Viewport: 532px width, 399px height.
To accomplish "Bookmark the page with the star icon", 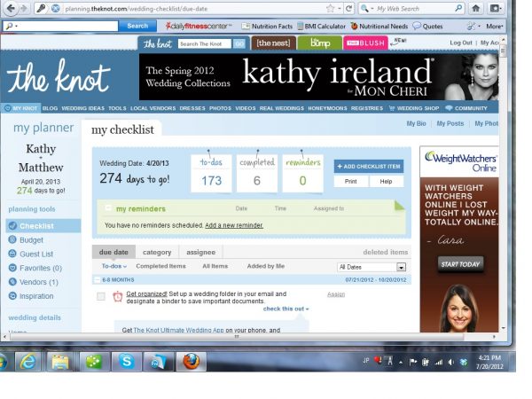I will coord(330,9).
